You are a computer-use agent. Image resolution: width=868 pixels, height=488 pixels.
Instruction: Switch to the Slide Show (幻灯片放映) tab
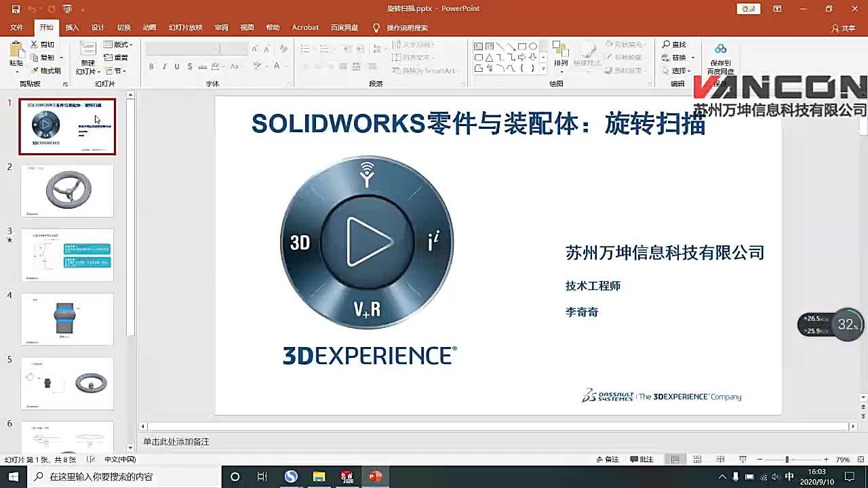tap(185, 28)
